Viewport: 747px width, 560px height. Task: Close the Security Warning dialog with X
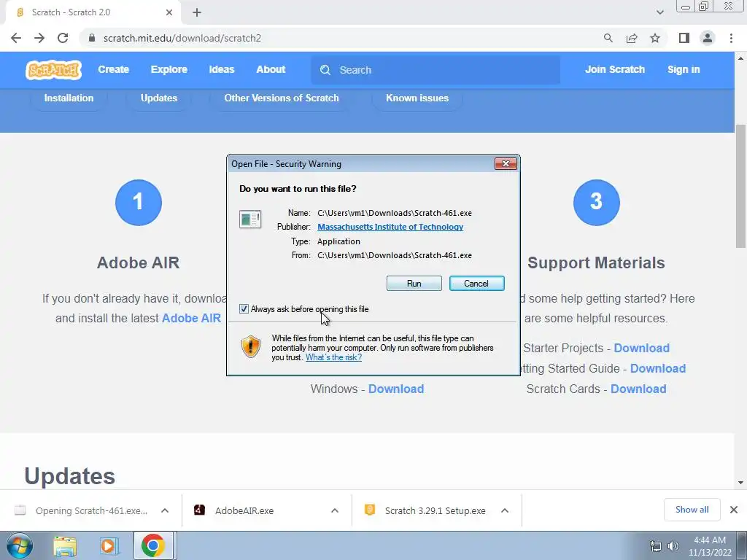(506, 164)
